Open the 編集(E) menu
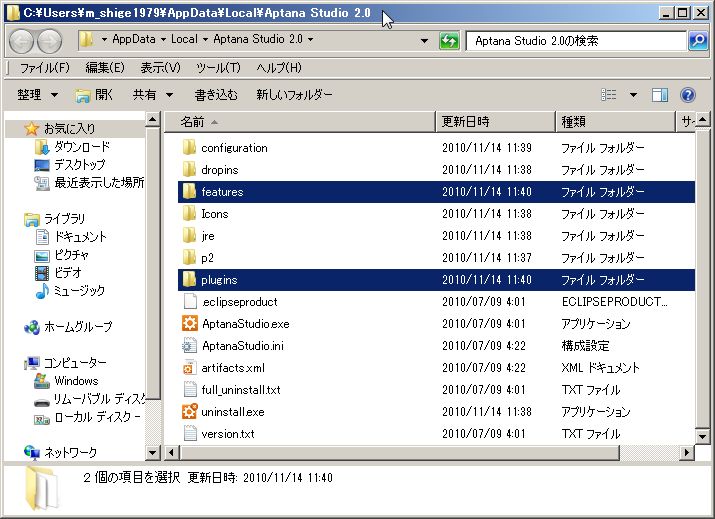 click(x=105, y=68)
